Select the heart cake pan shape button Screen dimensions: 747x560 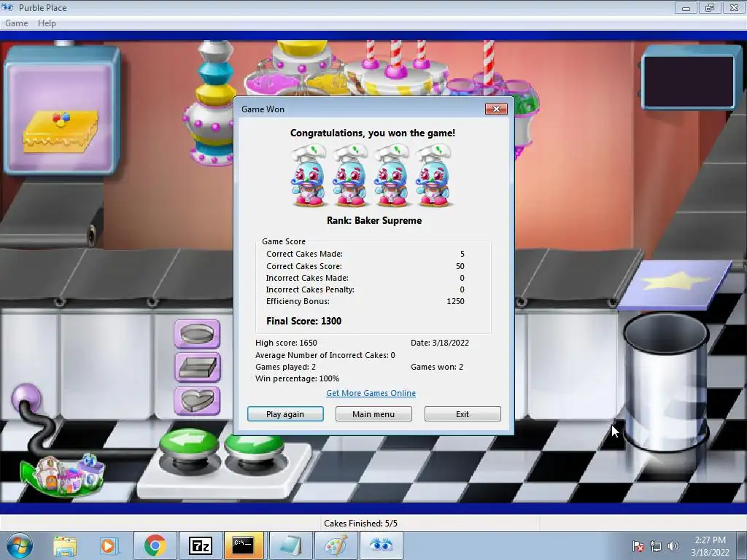coord(197,400)
